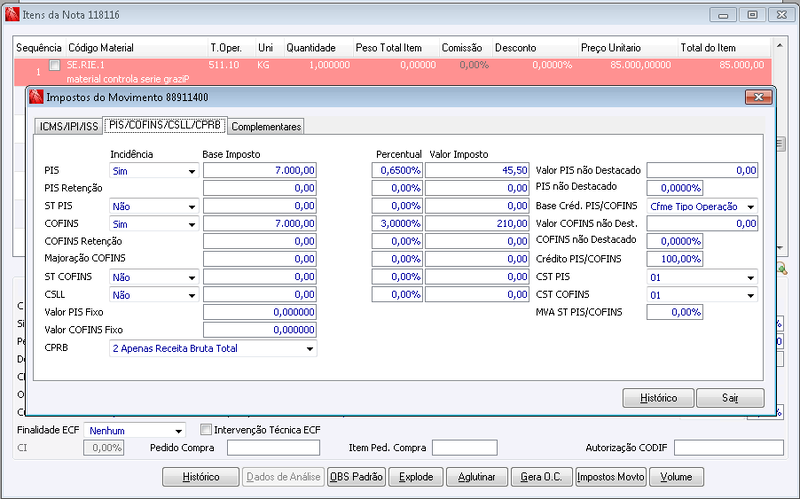Open the CST COFINS dropdown
800x499 pixels.
pos(702,295)
